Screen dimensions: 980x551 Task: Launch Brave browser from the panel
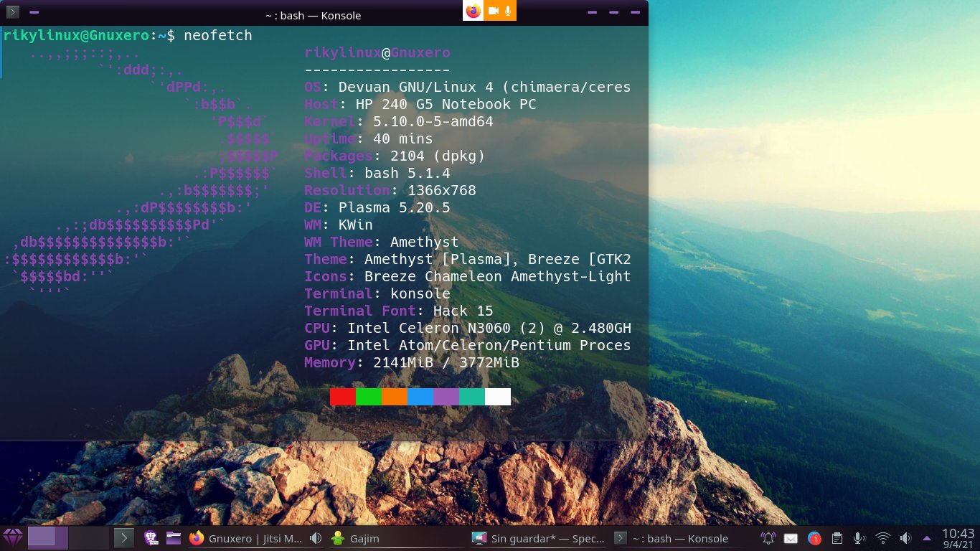[151, 538]
